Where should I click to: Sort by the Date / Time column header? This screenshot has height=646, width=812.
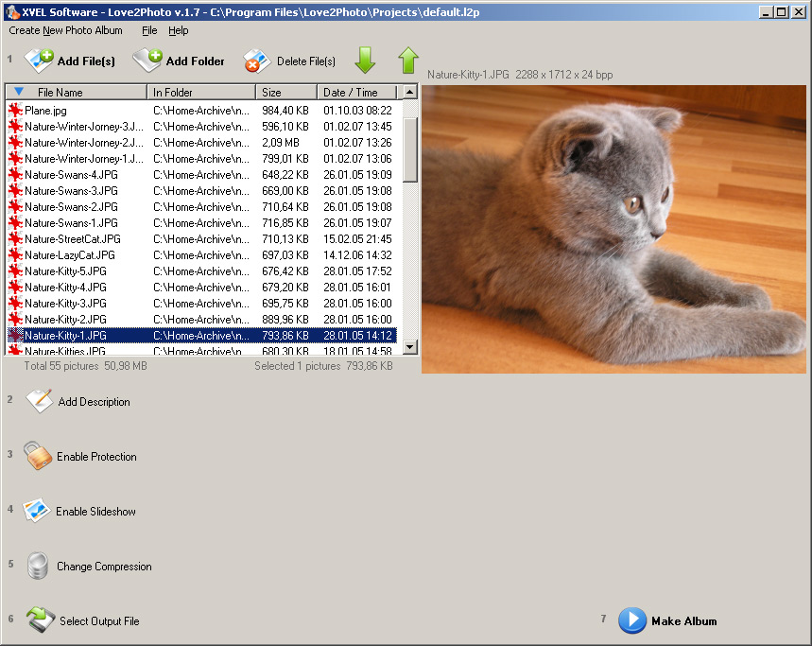click(x=356, y=92)
